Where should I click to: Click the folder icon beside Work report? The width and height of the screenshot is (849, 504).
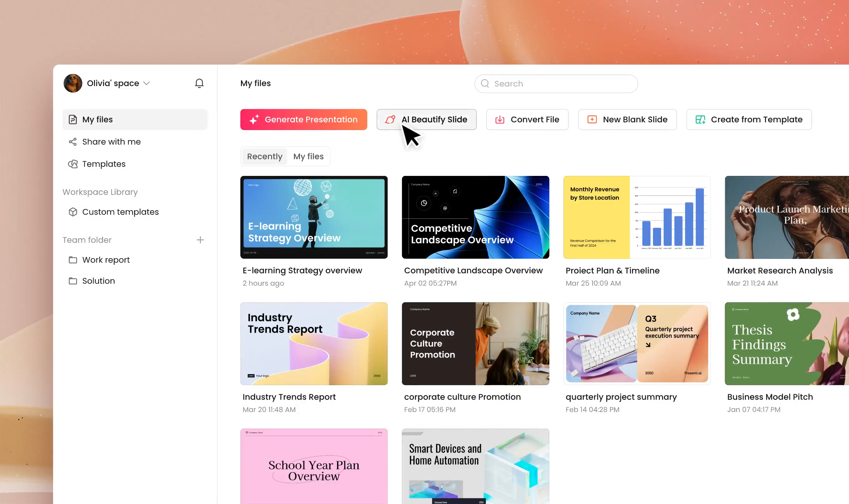[x=73, y=260]
